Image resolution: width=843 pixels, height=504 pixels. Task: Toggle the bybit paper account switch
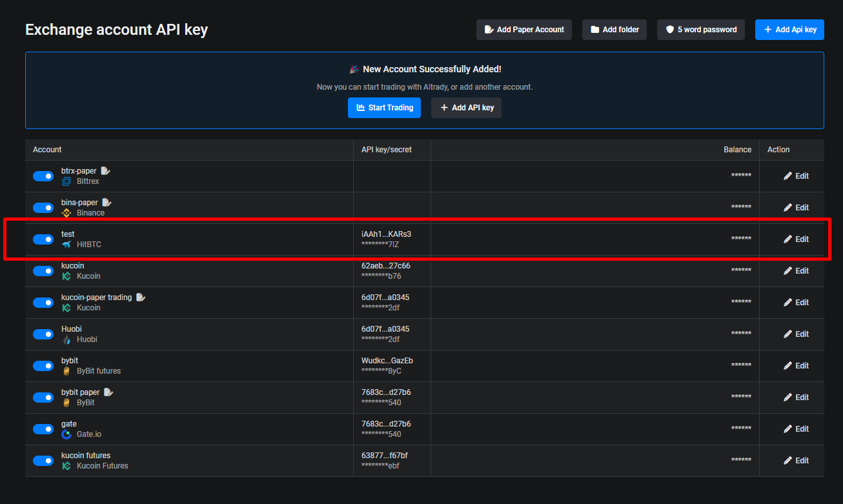pos(43,398)
